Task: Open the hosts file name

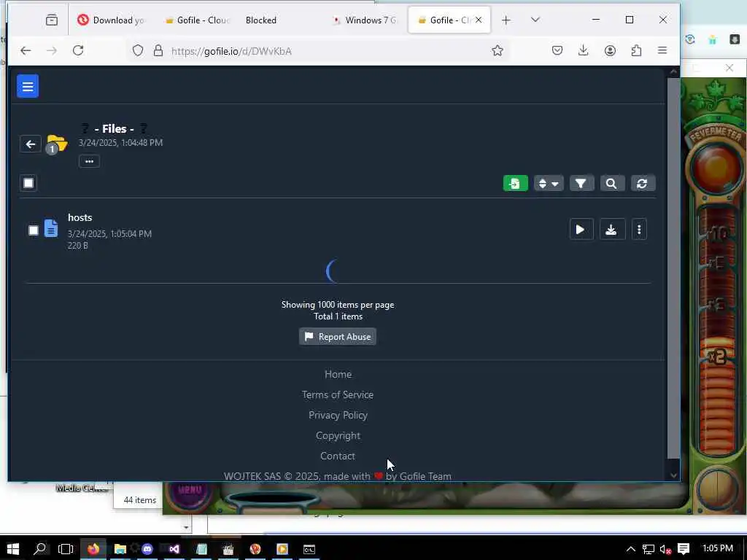Action: pyautogui.click(x=80, y=217)
